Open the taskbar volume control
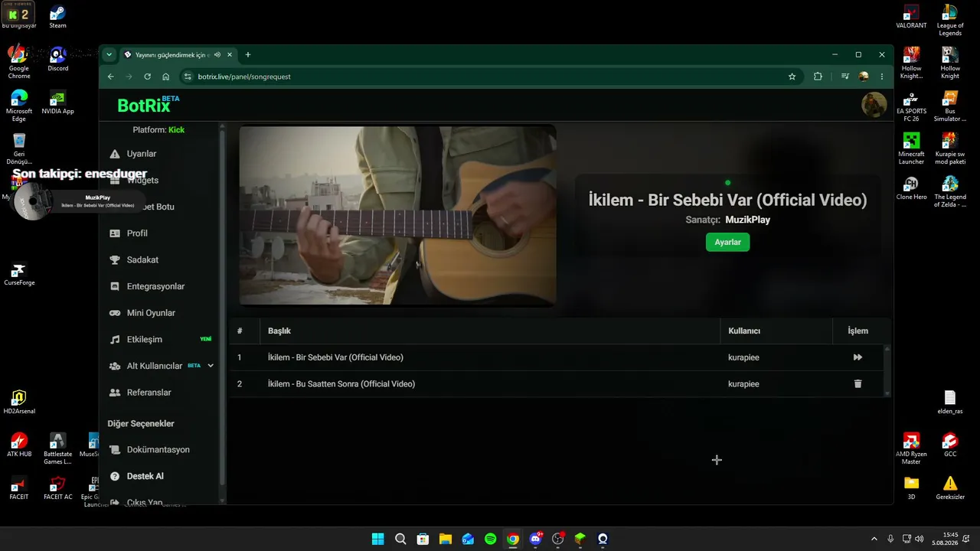The height and width of the screenshot is (551, 980). click(919, 539)
